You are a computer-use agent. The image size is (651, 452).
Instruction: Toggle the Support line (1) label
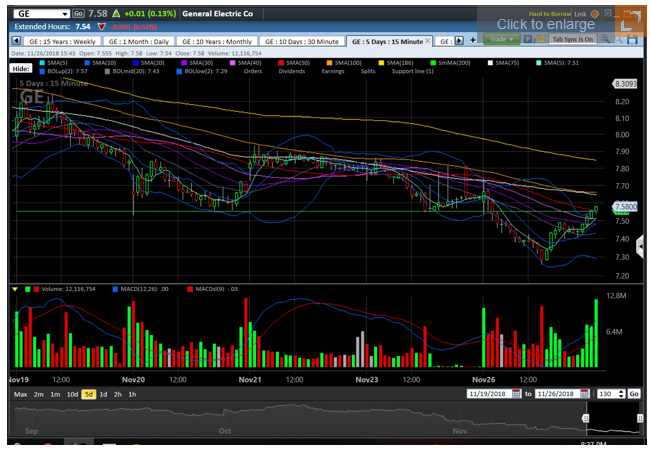click(413, 71)
